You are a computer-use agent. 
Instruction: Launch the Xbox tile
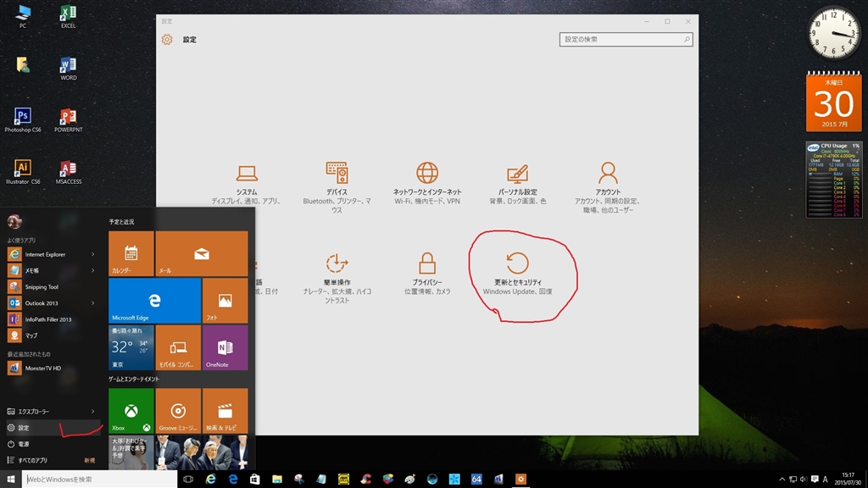click(x=131, y=411)
